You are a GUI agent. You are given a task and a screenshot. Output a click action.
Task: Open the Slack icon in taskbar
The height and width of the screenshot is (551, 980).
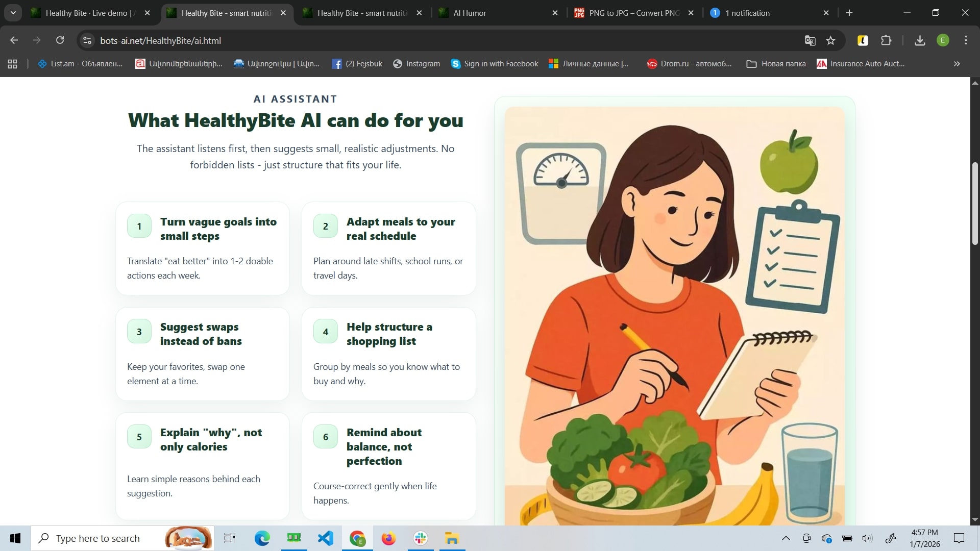pos(421,538)
